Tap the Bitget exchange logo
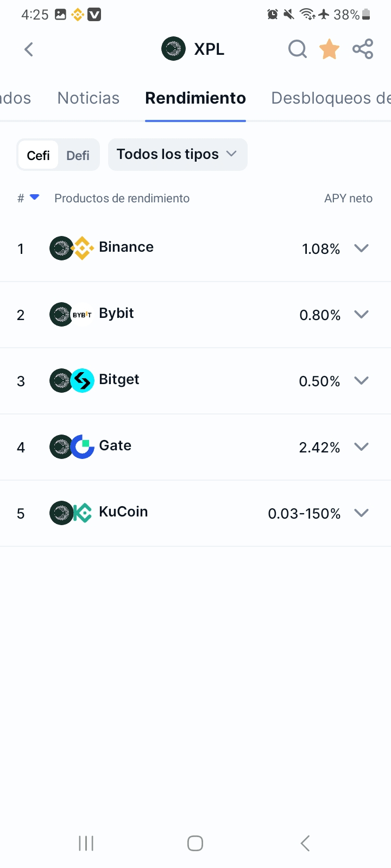Screen dimensions: 391x868 [83, 381]
